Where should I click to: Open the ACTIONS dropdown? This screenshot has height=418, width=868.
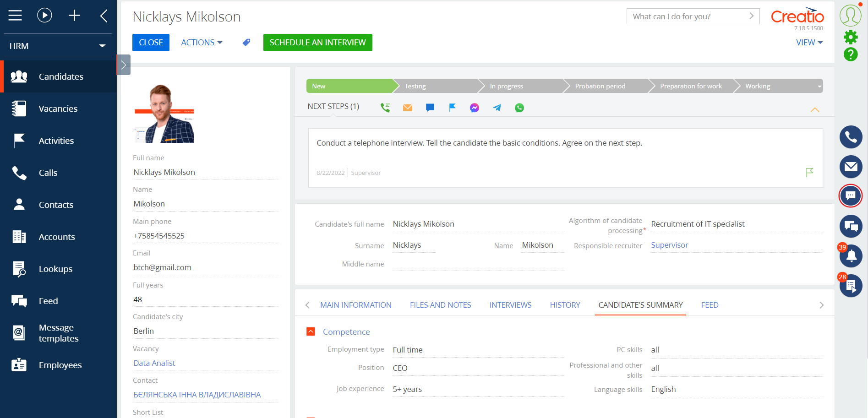(201, 42)
